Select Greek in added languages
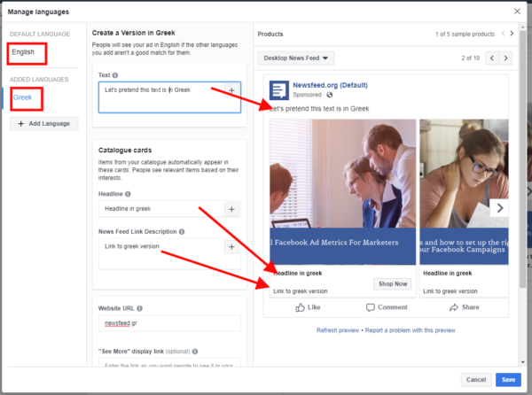The width and height of the screenshot is (532, 395). [x=22, y=97]
